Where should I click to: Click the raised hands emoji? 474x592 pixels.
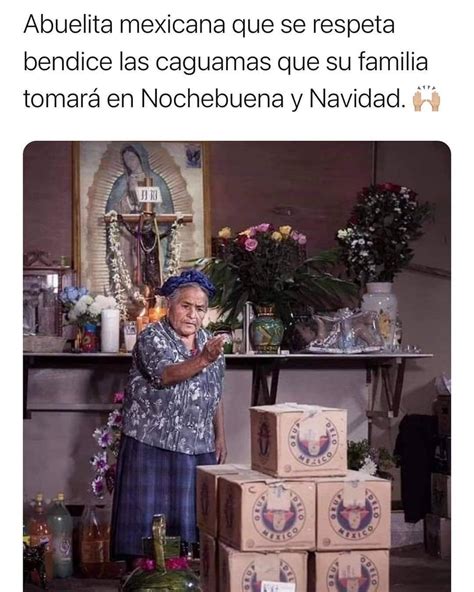click(x=426, y=99)
